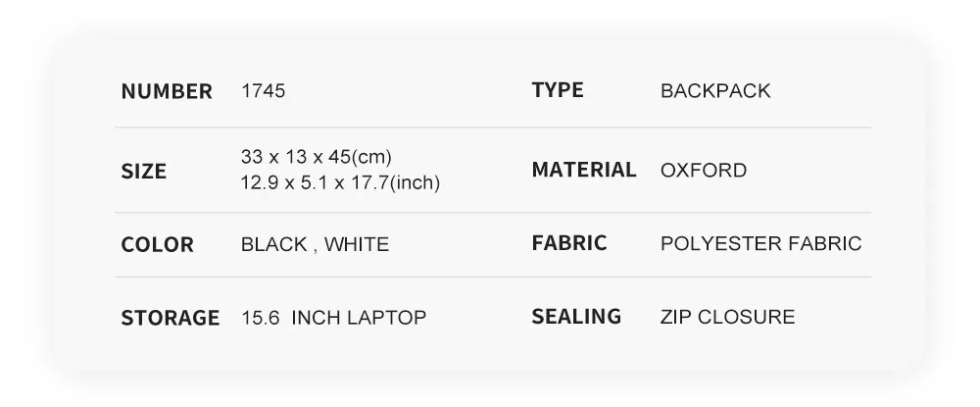Click the bold FABRIC label
This screenshot has height=407, width=980.
tap(569, 242)
